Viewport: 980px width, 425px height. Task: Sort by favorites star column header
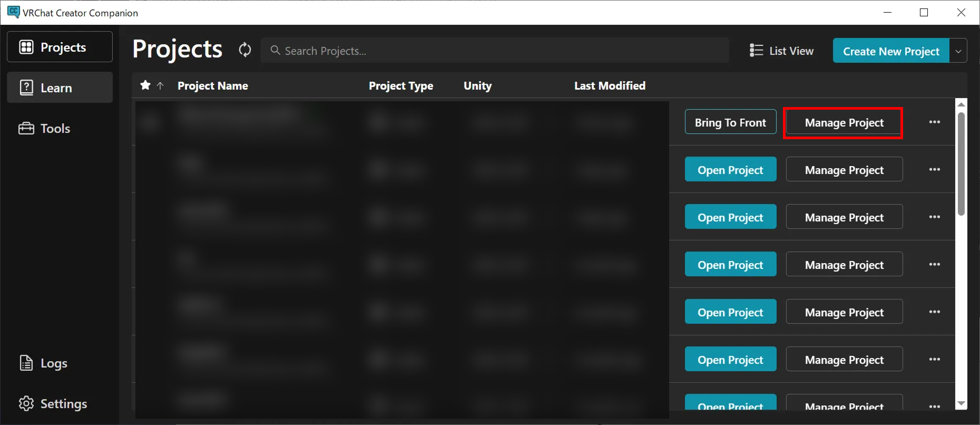(145, 85)
